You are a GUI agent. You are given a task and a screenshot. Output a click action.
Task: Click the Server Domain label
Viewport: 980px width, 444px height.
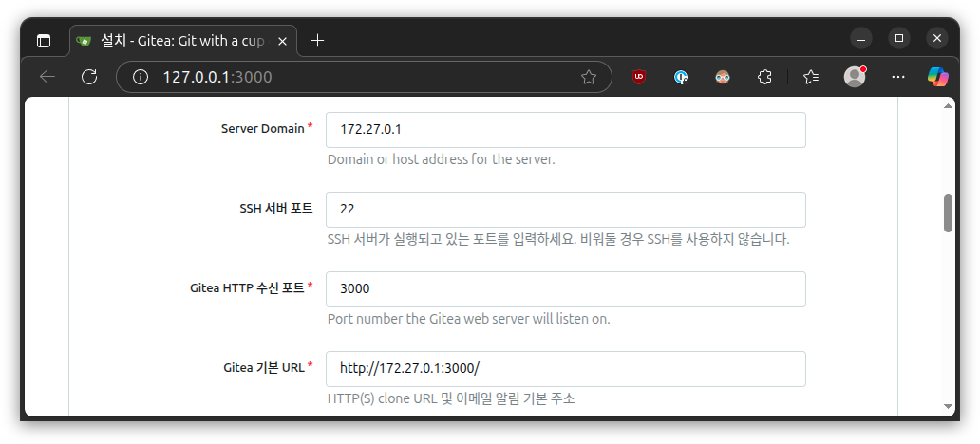(x=262, y=129)
